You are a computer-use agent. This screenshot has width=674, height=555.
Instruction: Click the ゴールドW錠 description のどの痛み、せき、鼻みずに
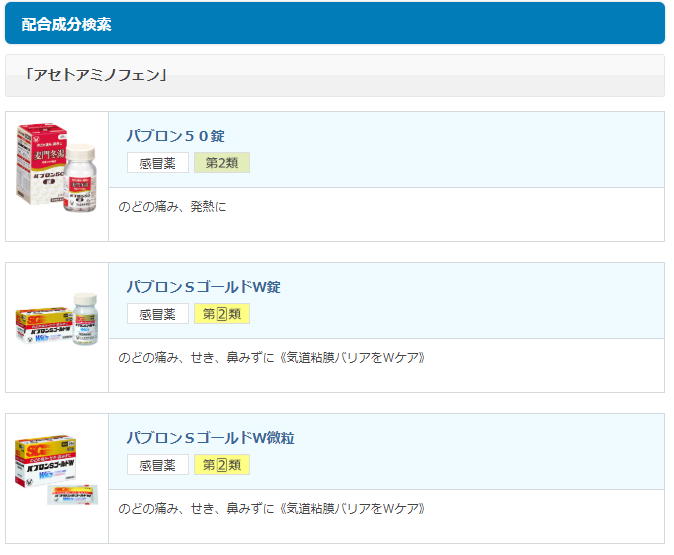(x=196, y=358)
